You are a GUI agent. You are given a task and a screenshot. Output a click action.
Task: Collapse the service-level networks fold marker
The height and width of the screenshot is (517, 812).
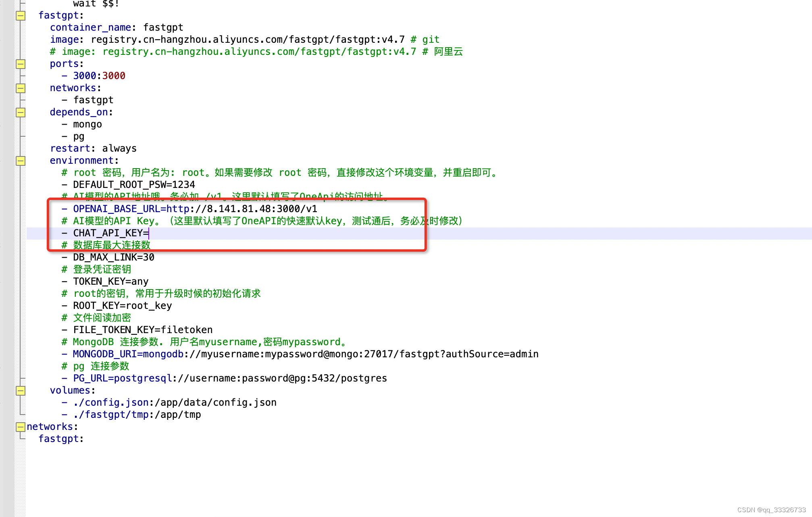coord(21,88)
